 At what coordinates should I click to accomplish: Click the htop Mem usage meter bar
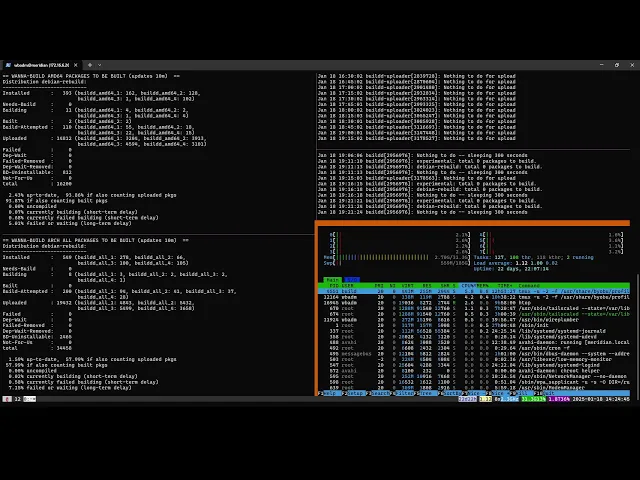[397, 257]
